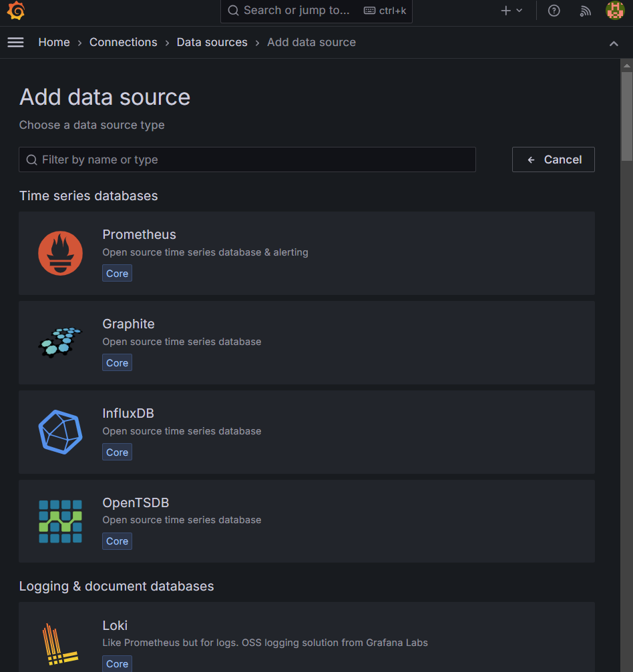
Task: Open Data sources breadcrumb link
Action: pyautogui.click(x=212, y=42)
